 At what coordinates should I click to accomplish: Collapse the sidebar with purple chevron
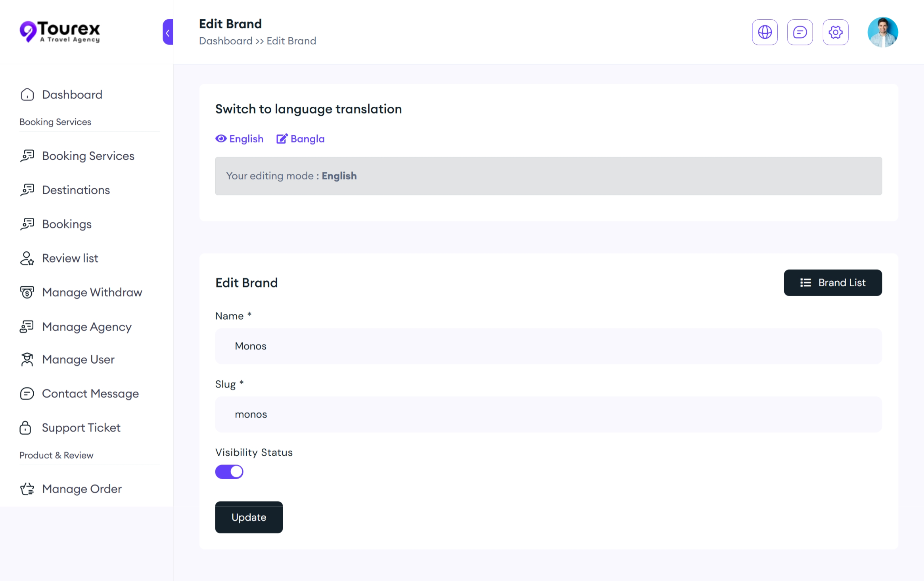(x=168, y=32)
